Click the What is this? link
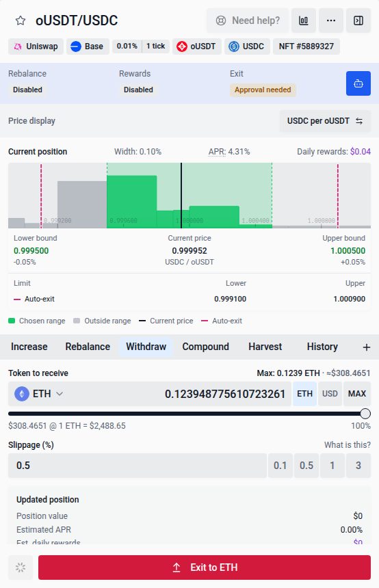This screenshot has width=379, height=588. coord(348,445)
